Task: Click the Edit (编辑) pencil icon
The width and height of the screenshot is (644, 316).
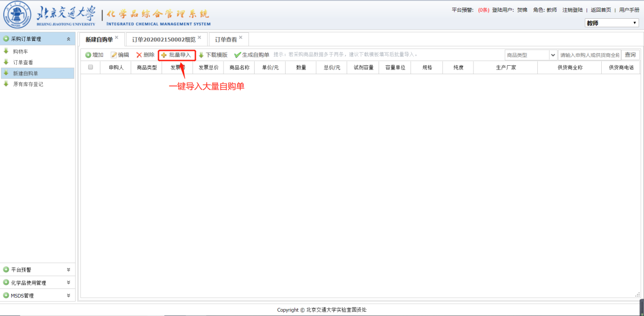Action: (114, 55)
